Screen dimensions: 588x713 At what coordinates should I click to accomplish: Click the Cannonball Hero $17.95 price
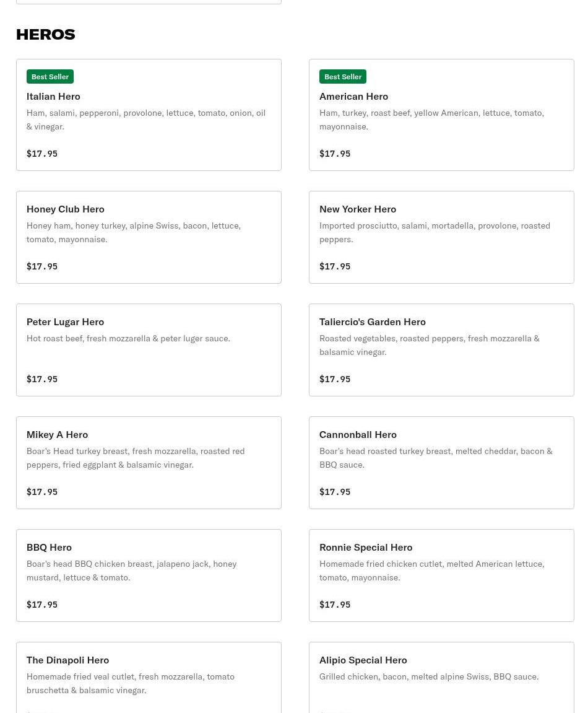tap(335, 492)
